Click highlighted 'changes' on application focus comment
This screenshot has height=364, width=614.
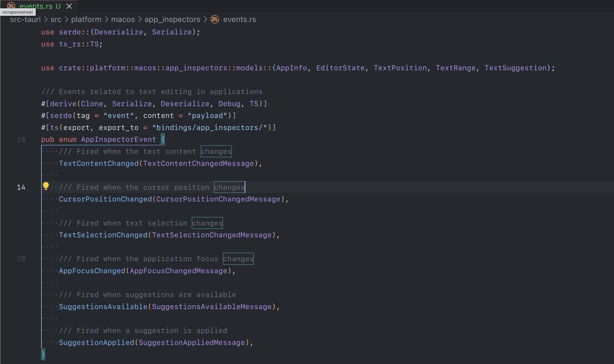[238, 259]
